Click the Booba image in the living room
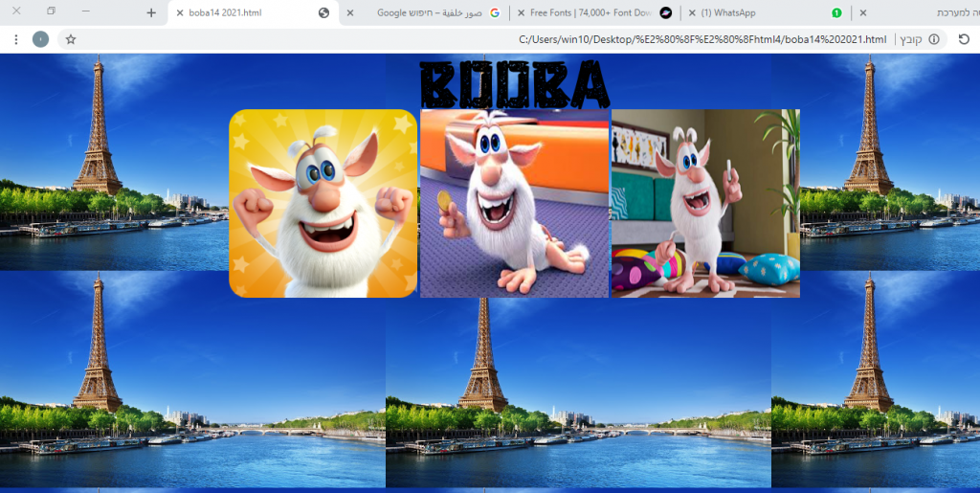This screenshot has width=980, height=493. tap(705, 203)
